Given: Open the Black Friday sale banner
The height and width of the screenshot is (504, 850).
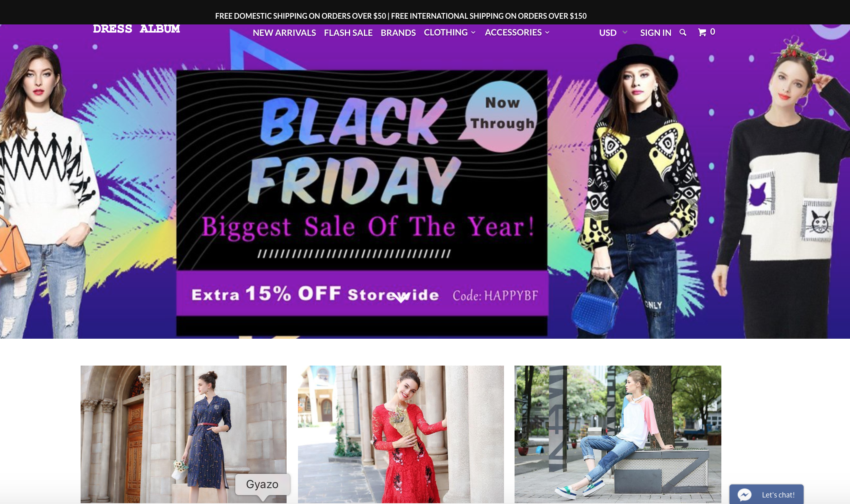Looking at the screenshot, I should (362, 203).
